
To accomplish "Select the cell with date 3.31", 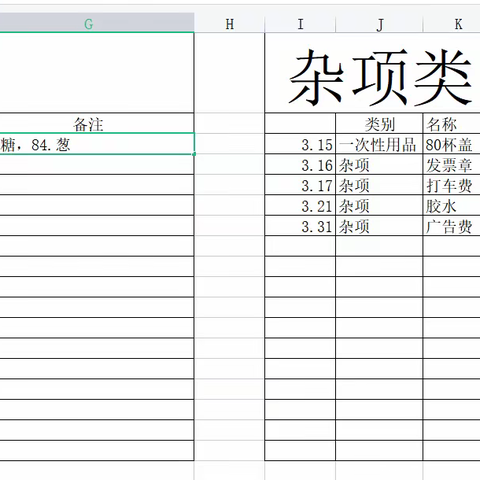I will click(300, 226).
